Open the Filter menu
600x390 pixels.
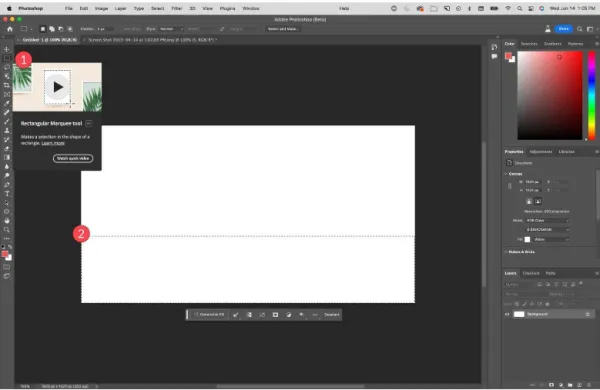tap(176, 8)
